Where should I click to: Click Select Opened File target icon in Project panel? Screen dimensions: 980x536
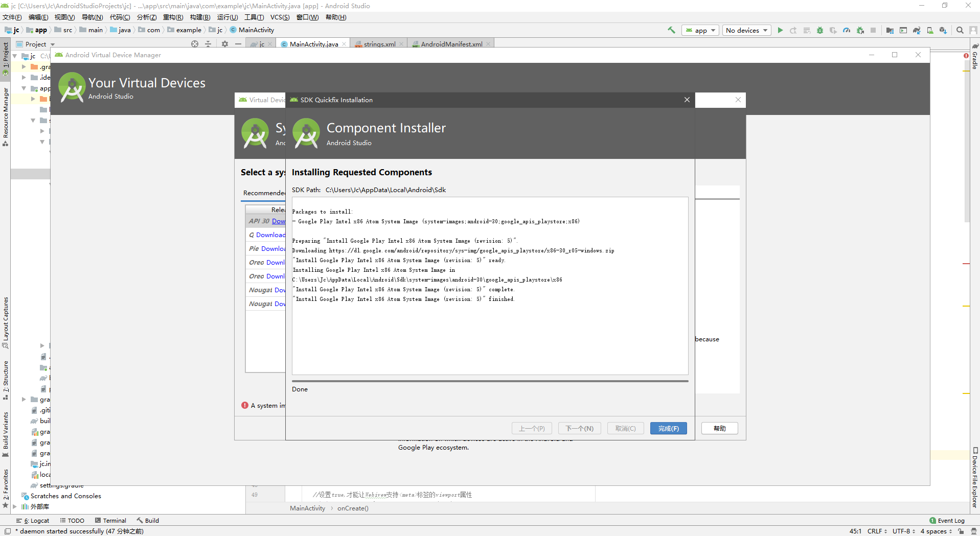195,44
